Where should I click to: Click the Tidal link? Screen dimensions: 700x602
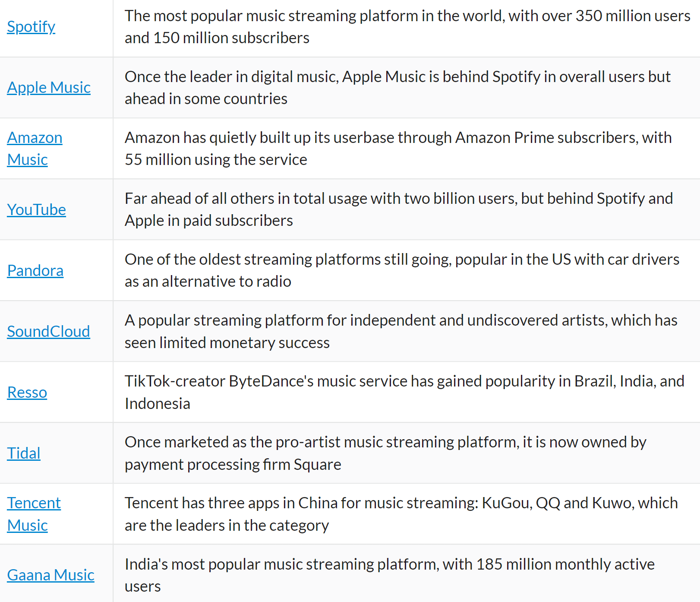(24, 453)
